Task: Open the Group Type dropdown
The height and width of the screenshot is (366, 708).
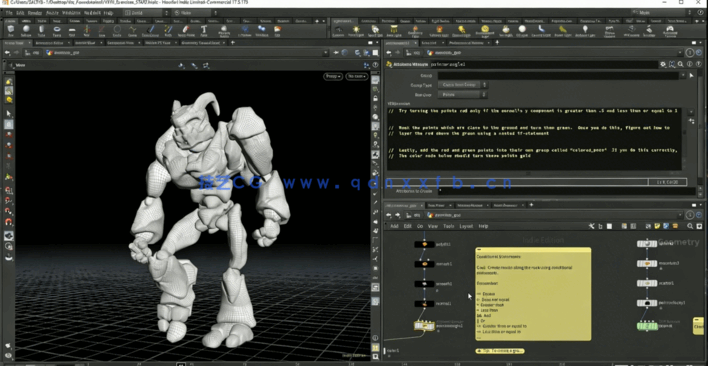Action: click(x=463, y=85)
